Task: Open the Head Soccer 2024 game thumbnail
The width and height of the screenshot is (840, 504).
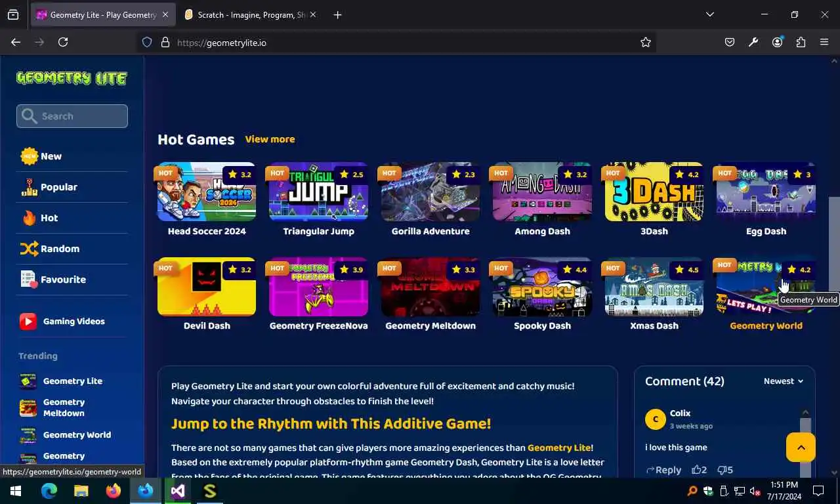Action: 207,192
